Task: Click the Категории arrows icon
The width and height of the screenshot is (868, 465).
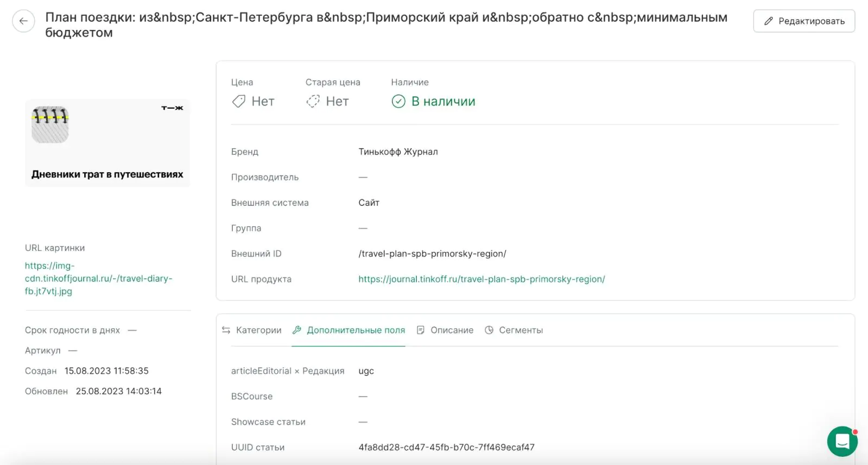Action: click(226, 330)
